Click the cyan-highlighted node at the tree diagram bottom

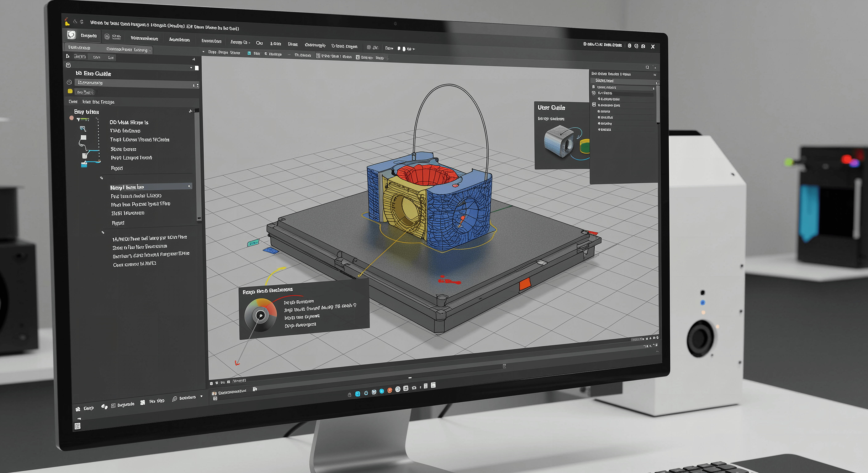click(84, 164)
